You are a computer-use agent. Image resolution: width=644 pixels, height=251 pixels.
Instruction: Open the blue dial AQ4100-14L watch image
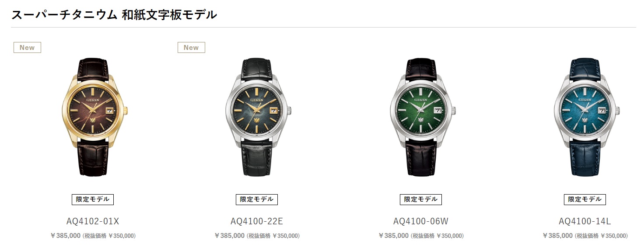[x=585, y=117]
